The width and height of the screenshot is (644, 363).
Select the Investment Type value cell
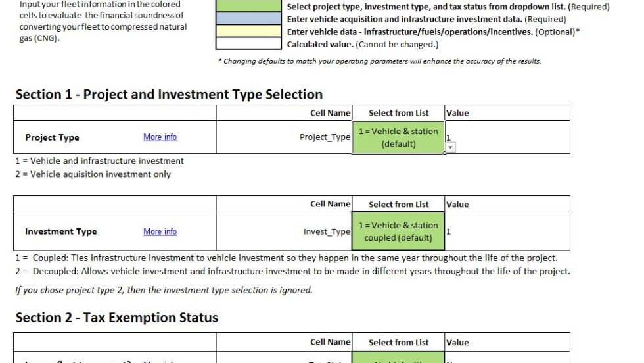[506, 231]
